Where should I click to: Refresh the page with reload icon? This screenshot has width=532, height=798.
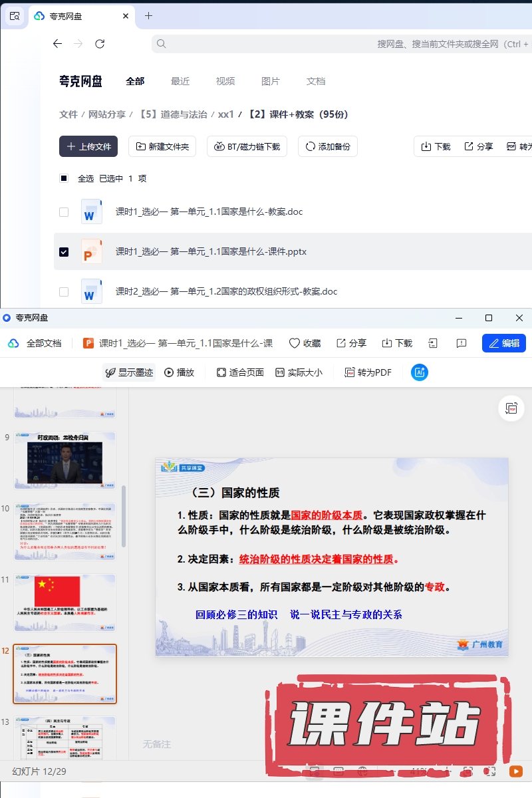click(100, 44)
